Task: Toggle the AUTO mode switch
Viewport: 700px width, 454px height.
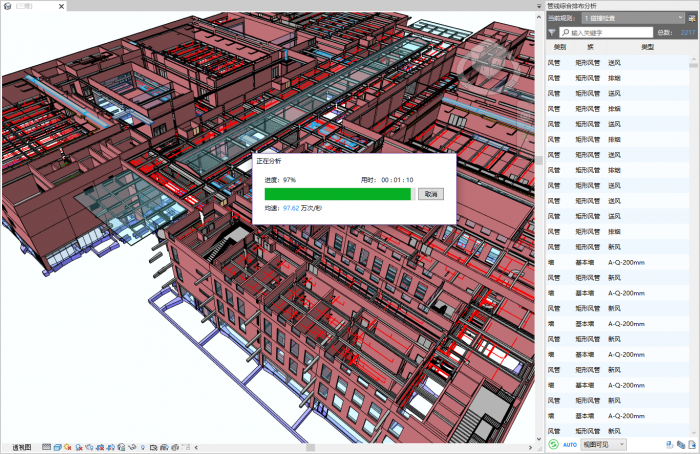Action: [x=570, y=444]
